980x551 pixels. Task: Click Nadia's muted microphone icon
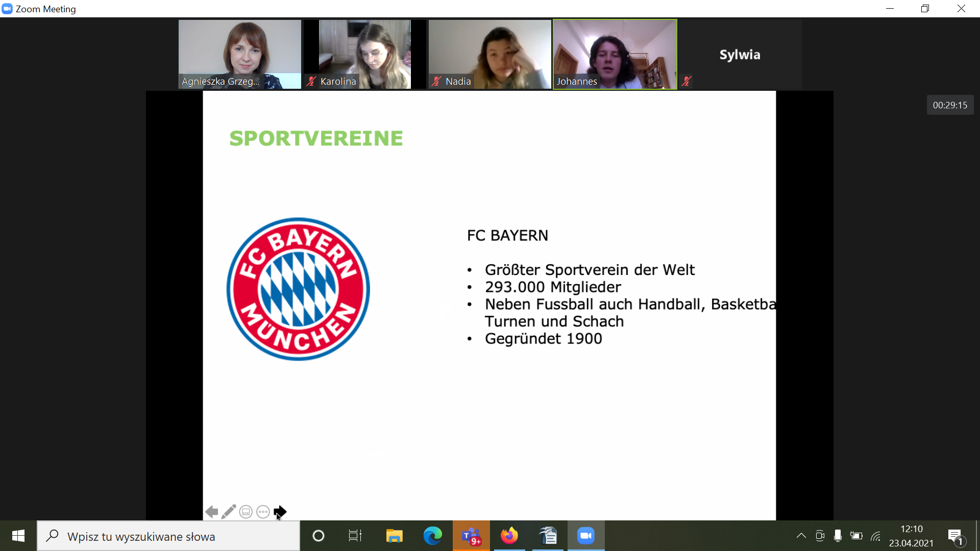click(436, 81)
